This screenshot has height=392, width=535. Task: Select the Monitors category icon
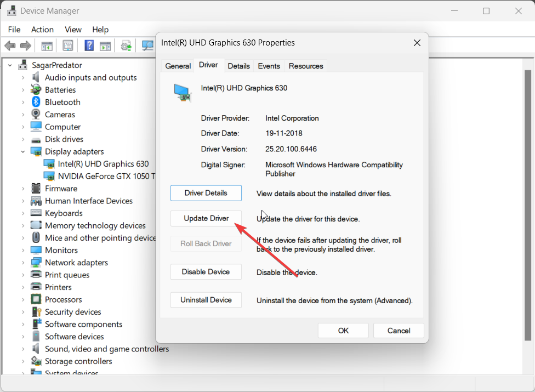tap(36, 250)
